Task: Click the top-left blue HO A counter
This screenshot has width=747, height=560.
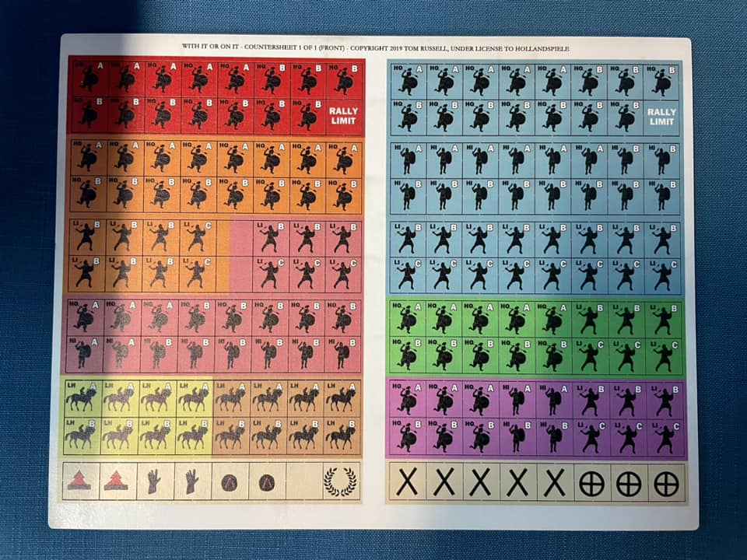Action: point(409,80)
